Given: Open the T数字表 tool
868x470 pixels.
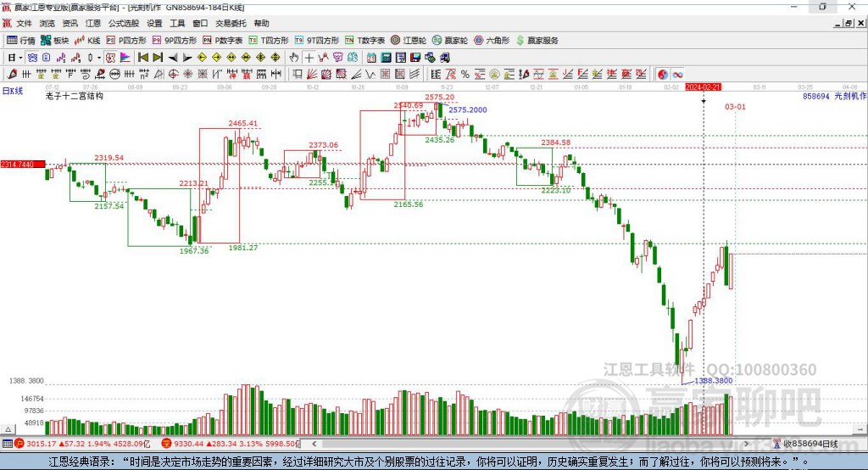Looking at the screenshot, I should (x=364, y=41).
